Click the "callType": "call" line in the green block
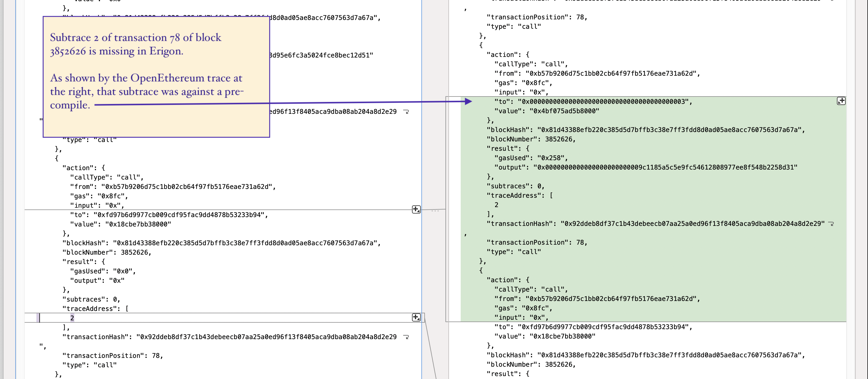868x379 pixels. (x=531, y=289)
